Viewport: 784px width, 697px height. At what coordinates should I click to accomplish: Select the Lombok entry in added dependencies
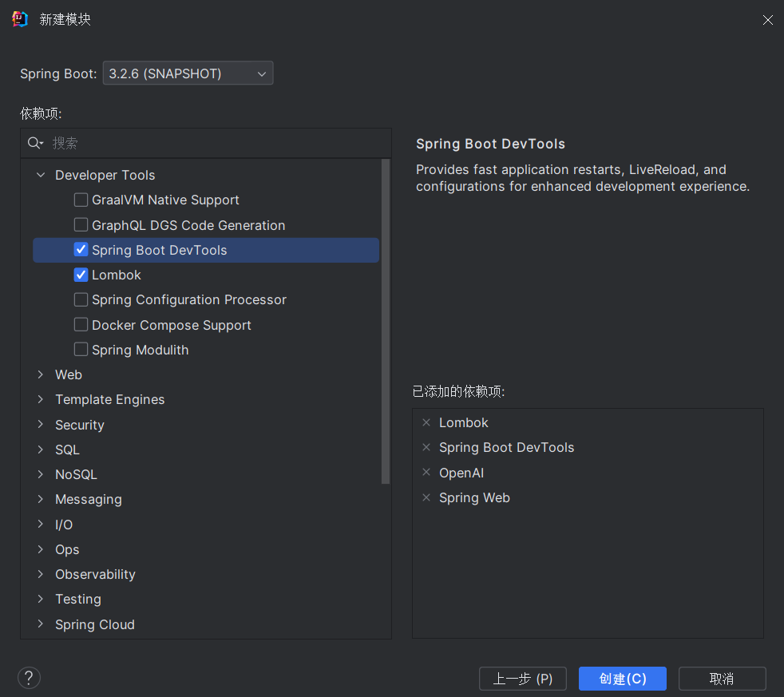(x=464, y=422)
